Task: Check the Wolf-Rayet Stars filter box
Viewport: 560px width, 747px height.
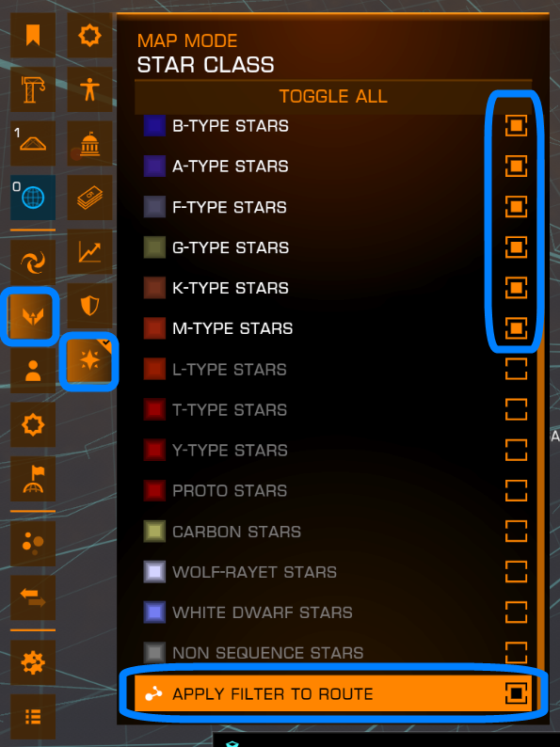Action: (x=516, y=572)
